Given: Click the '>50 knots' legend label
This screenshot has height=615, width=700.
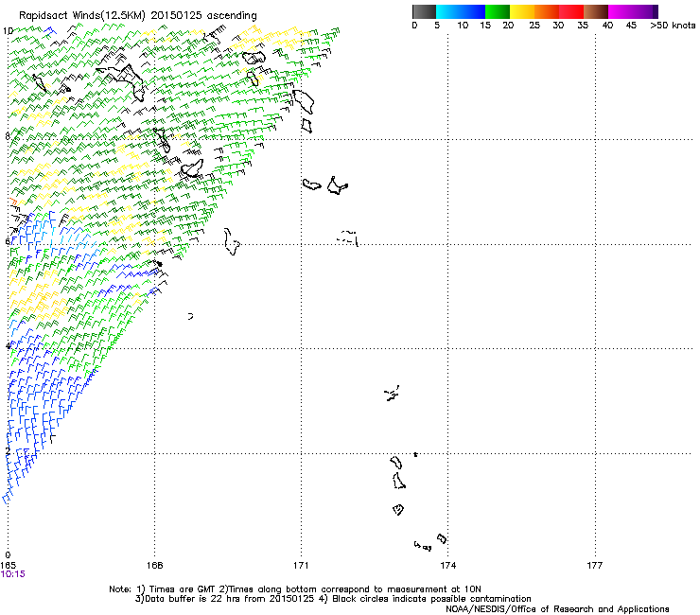Looking at the screenshot, I should tap(673, 26).
